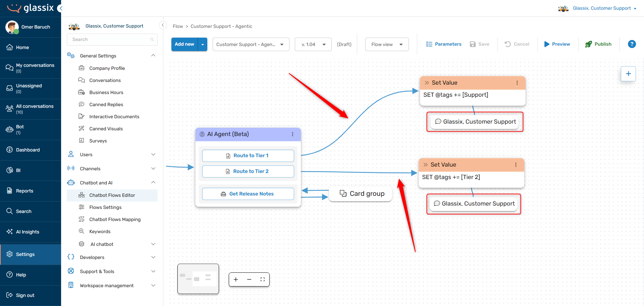Click the plus button at canvas top right
The width and height of the screenshot is (644, 306).
click(x=628, y=74)
